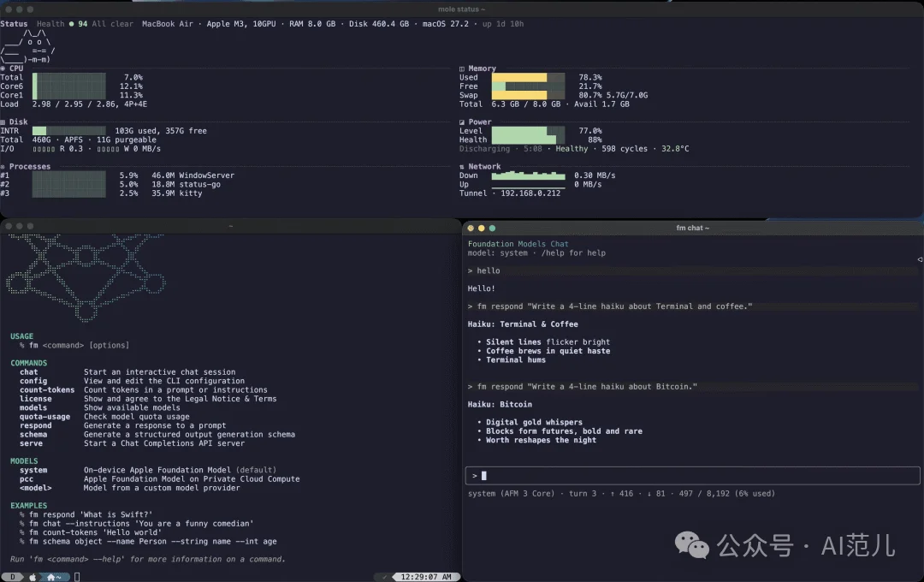
Task: Zoom the fm chat window with green button
Action: 492,229
